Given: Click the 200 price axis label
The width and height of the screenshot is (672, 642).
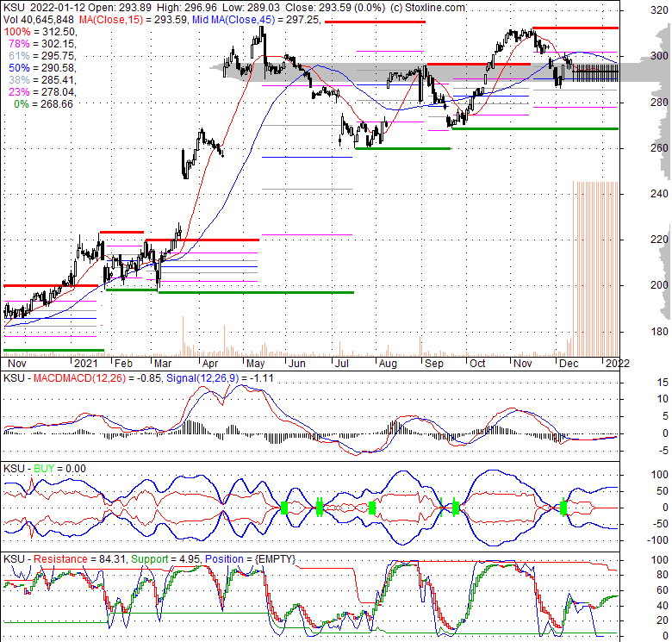Looking at the screenshot, I should [659, 285].
